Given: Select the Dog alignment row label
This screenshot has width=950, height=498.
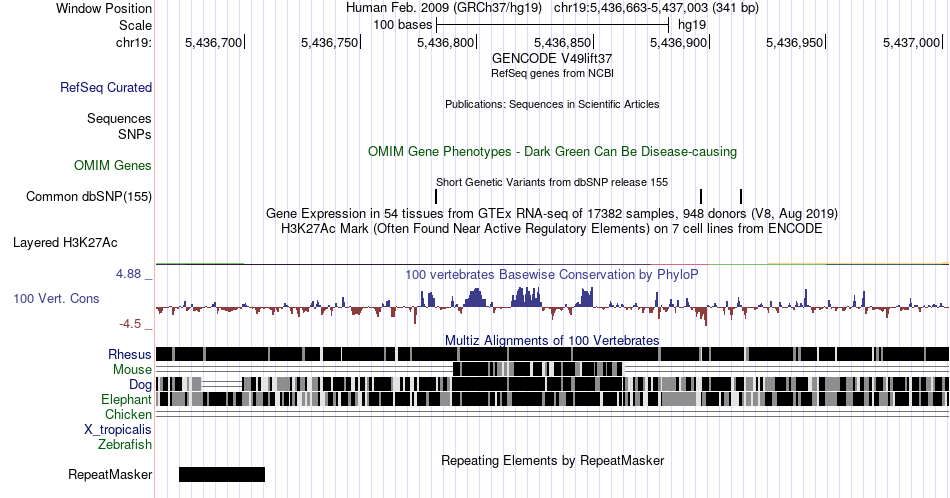Looking at the screenshot, I should 140,385.
